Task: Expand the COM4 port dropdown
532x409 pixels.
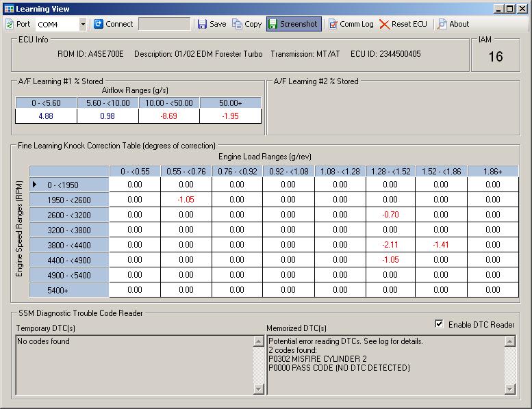Action: tap(83, 24)
